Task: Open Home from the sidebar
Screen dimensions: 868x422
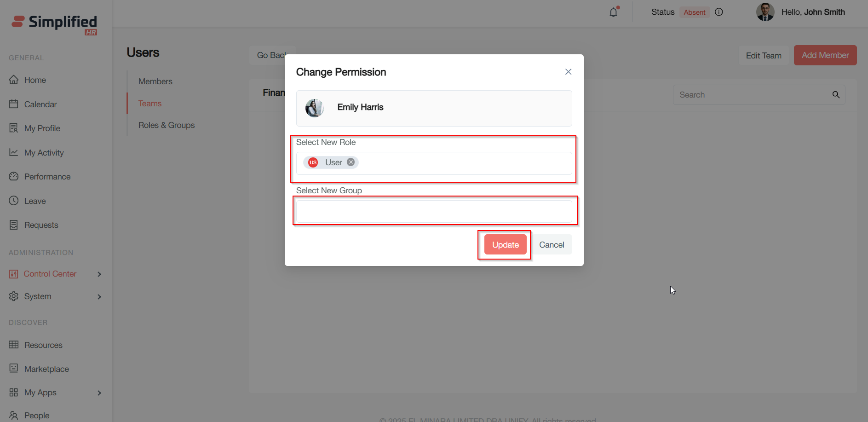Action: (35, 80)
